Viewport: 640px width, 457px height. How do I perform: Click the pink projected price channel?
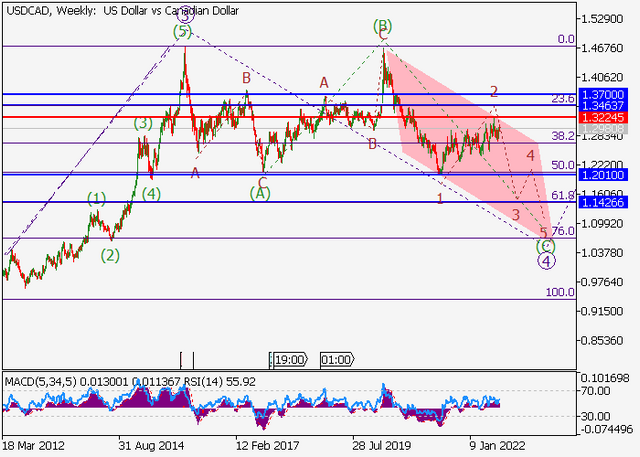tap(469, 143)
